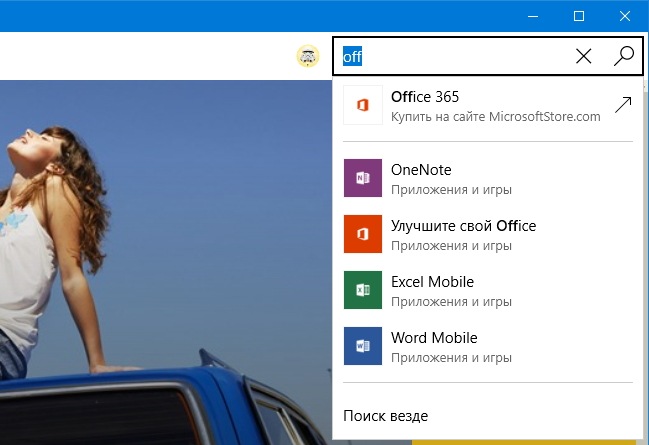Select the Excel Mobile suggestion title
Screen dimensions: 649x445
tap(433, 282)
